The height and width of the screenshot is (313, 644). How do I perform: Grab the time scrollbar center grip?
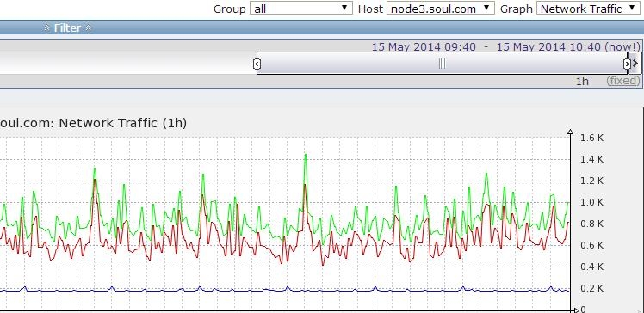point(442,64)
